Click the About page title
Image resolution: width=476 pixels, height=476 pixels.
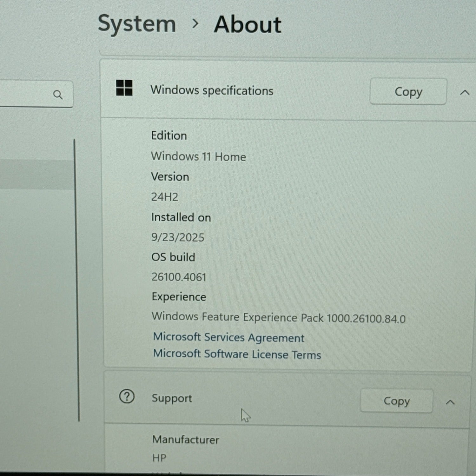[248, 24]
